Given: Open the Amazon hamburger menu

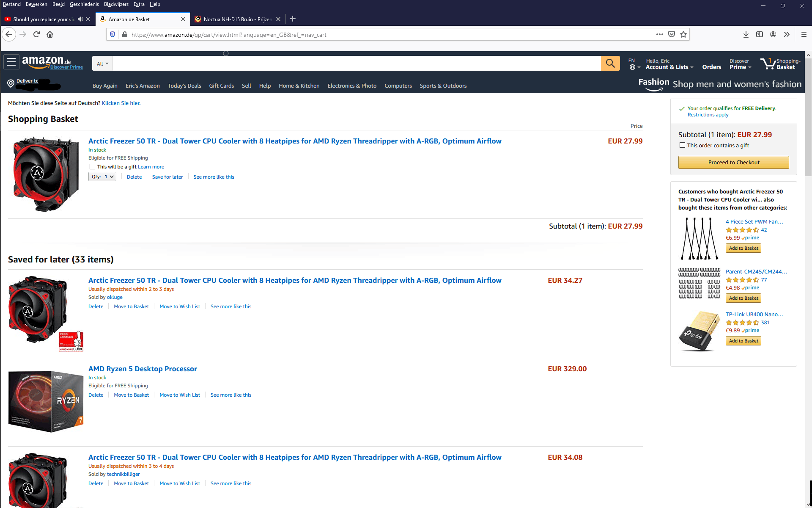Looking at the screenshot, I should (11, 62).
